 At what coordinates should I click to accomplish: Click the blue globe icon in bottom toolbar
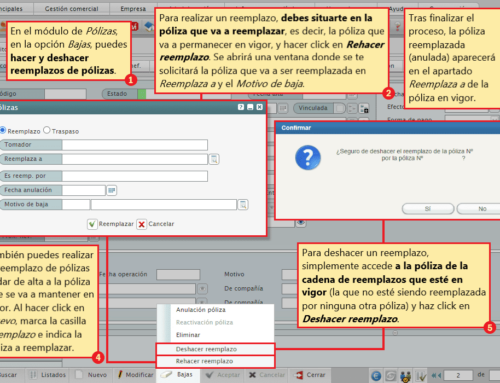pyautogui.click(x=376, y=376)
